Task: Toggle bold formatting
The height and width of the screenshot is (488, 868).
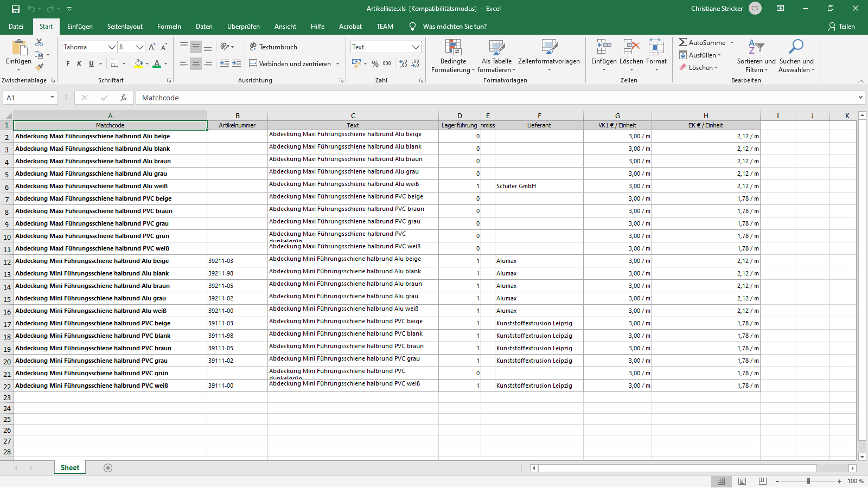Action: coord(67,63)
